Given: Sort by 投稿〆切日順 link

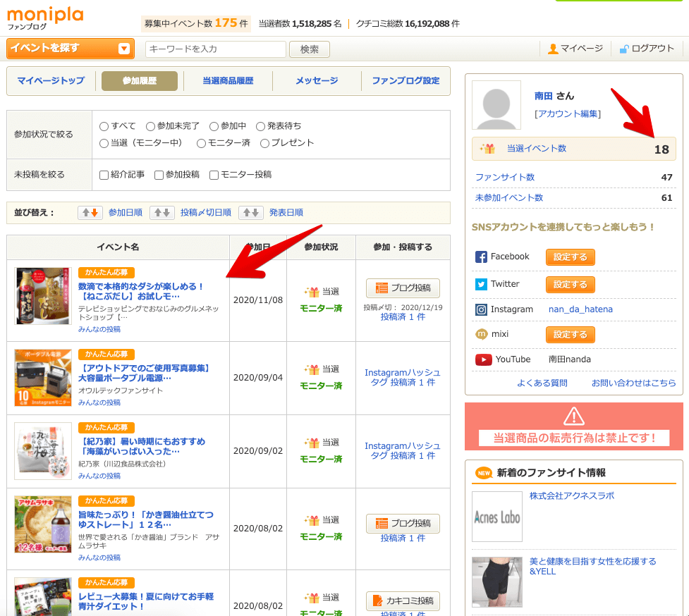Looking at the screenshot, I should [206, 213].
